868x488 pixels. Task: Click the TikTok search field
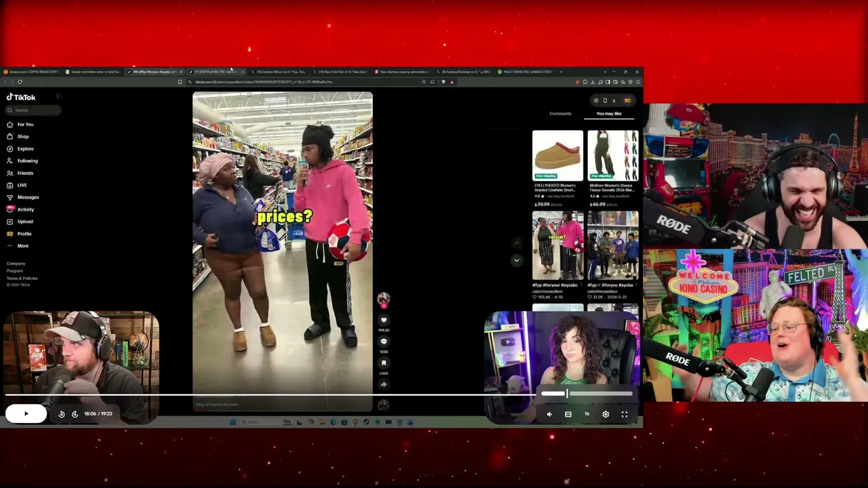33,110
